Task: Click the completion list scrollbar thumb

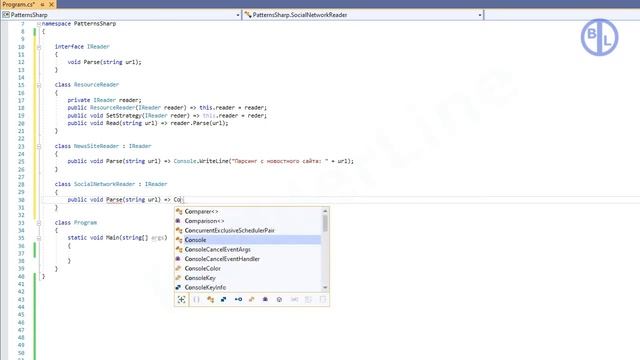Action: click(x=325, y=224)
